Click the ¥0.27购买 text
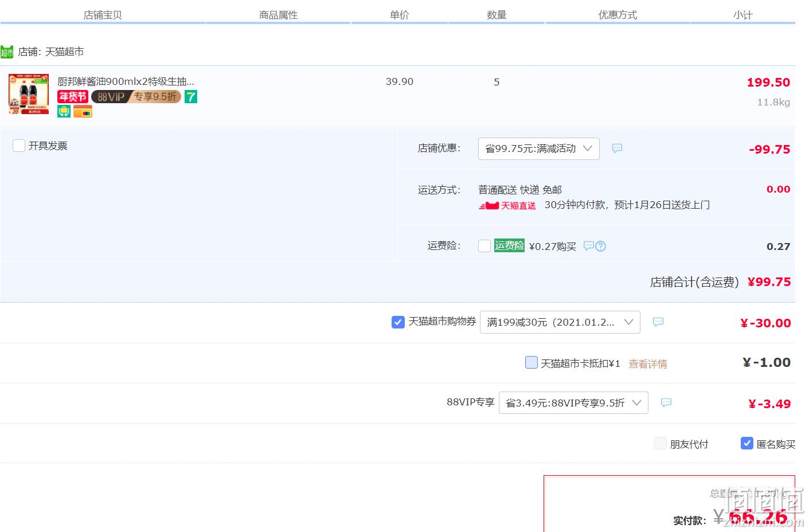 click(x=553, y=247)
